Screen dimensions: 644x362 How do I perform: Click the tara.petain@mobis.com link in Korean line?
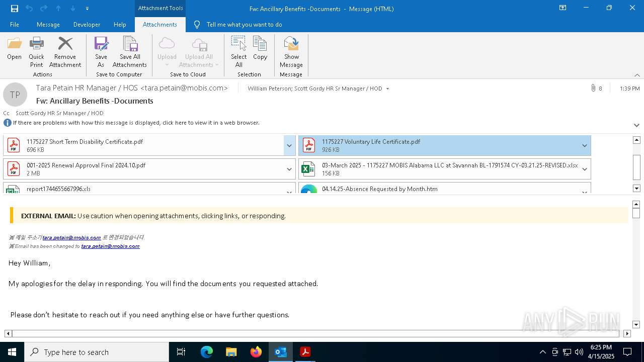[71, 237]
